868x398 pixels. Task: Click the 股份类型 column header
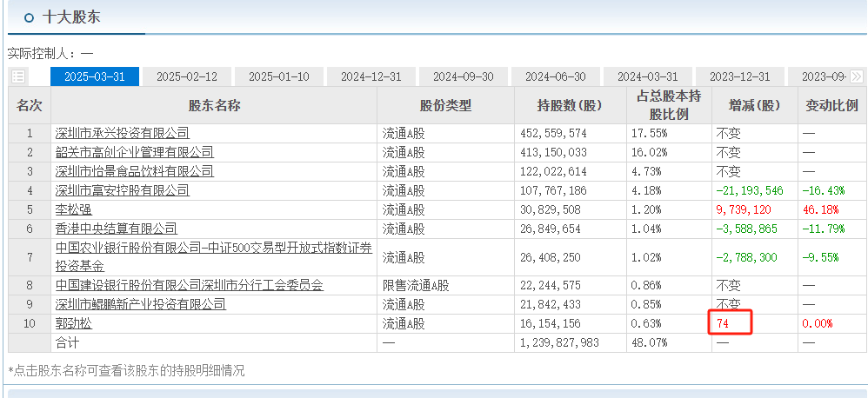445,105
